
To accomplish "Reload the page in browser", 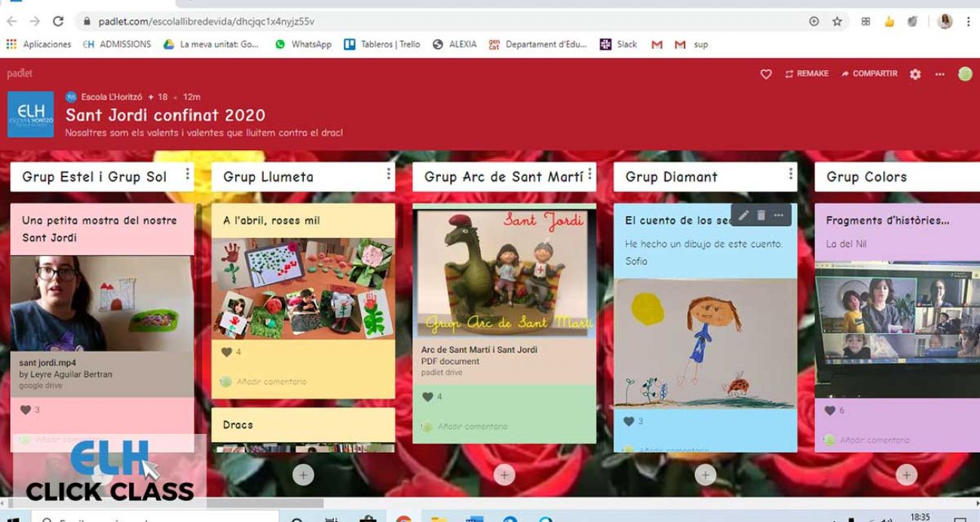I will click(x=58, y=21).
